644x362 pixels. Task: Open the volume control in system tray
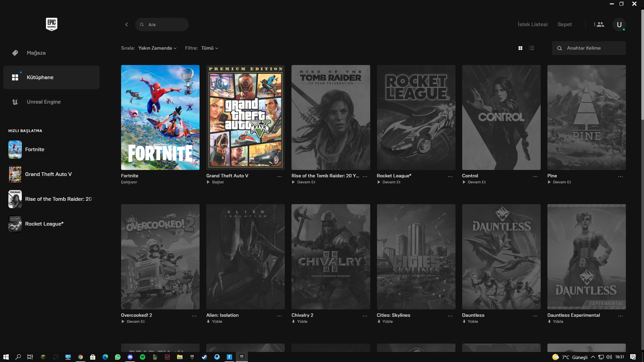[x=609, y=357]
